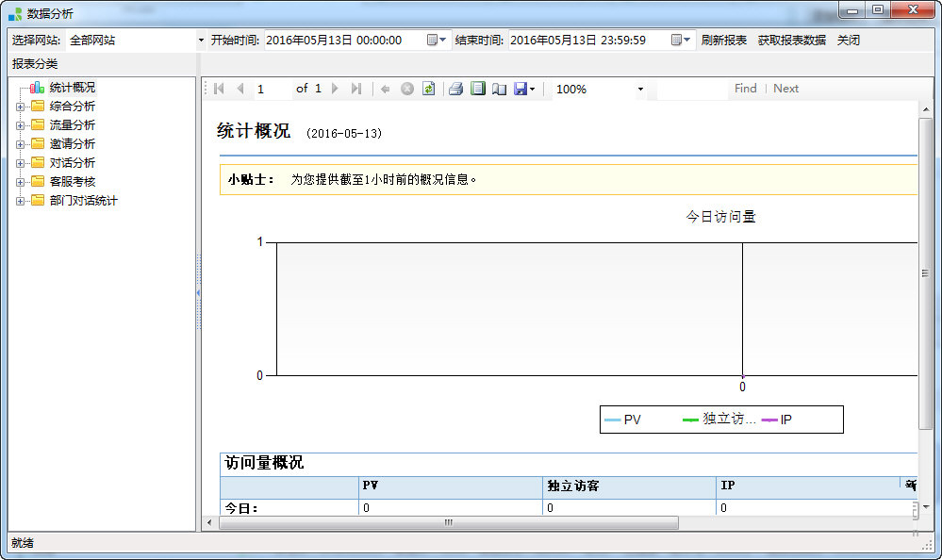Screen dimensions: 942x560
Task: Click the Print report icon
Action: click(x=455, y=89)
